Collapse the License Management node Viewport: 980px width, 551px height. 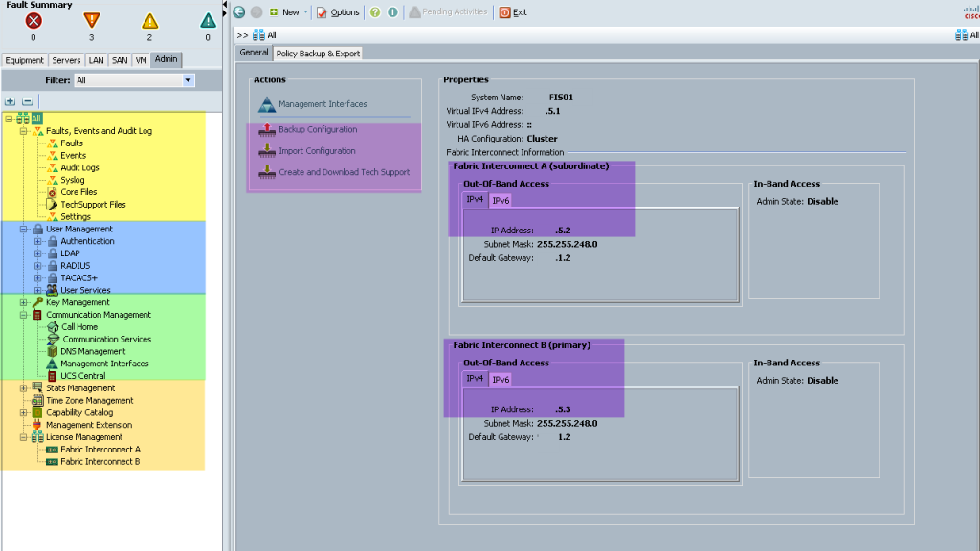(23, 437)
